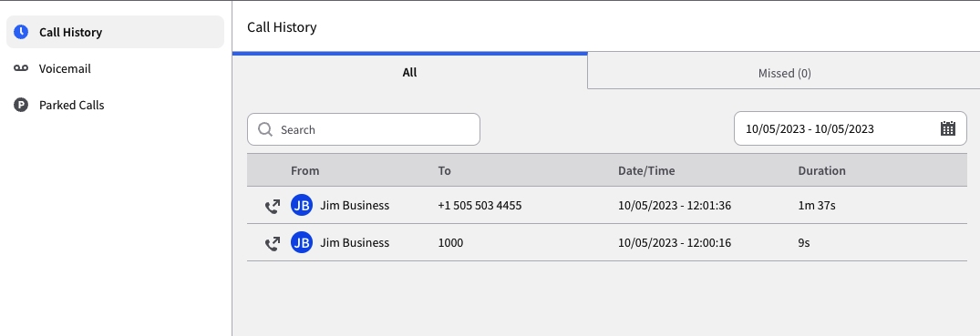Click JB avatar in the first row

[x=302, y=206]
